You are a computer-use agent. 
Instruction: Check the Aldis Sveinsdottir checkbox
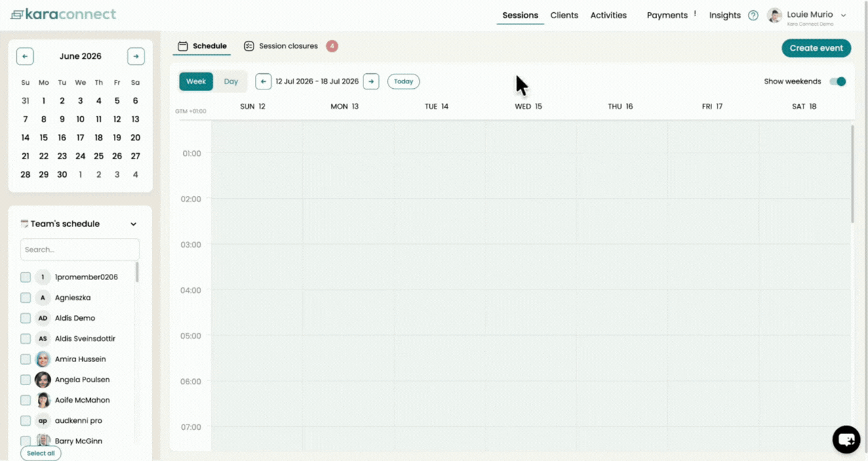pyautogui.click(x=25, y=338)
